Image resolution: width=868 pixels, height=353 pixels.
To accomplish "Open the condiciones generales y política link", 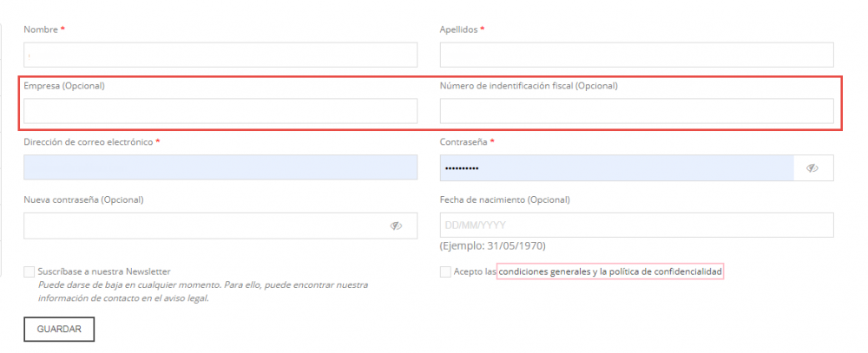I will coord(610,271).
